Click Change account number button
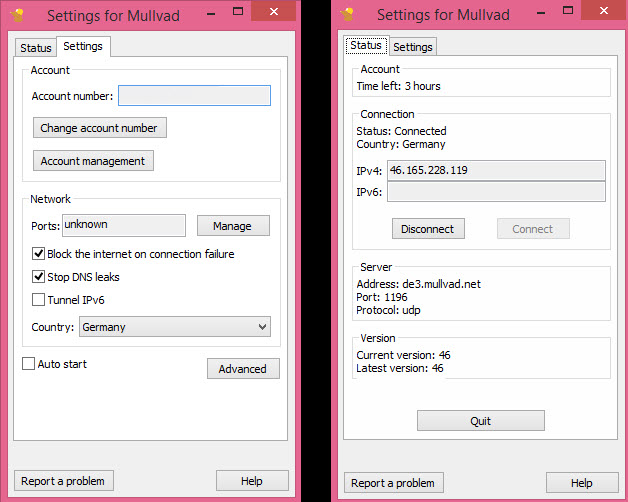The height and width of the screenshot is (502, 628). pos(100,128)
